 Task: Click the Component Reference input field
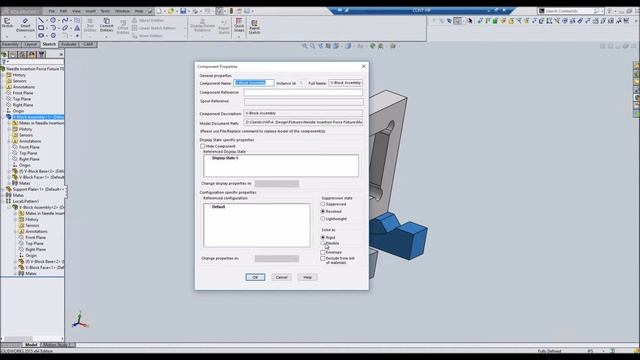(303, 93)
